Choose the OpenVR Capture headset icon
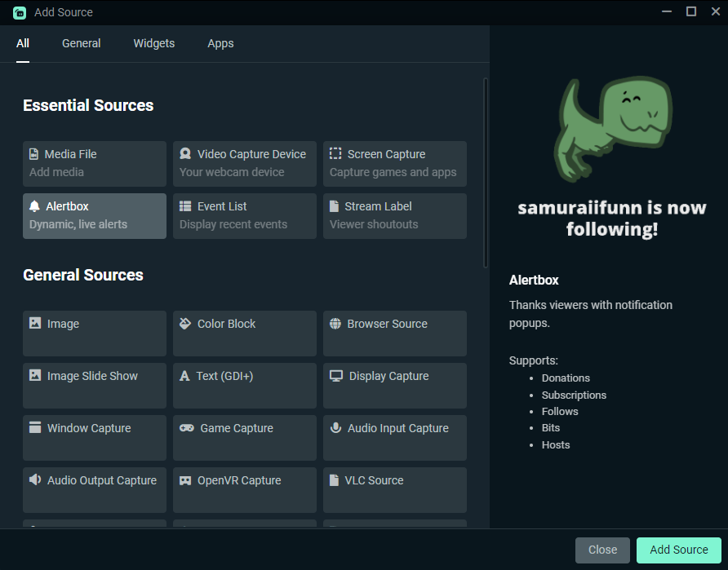The width and height of the screenshot is (728, 570). coord(185,480)
